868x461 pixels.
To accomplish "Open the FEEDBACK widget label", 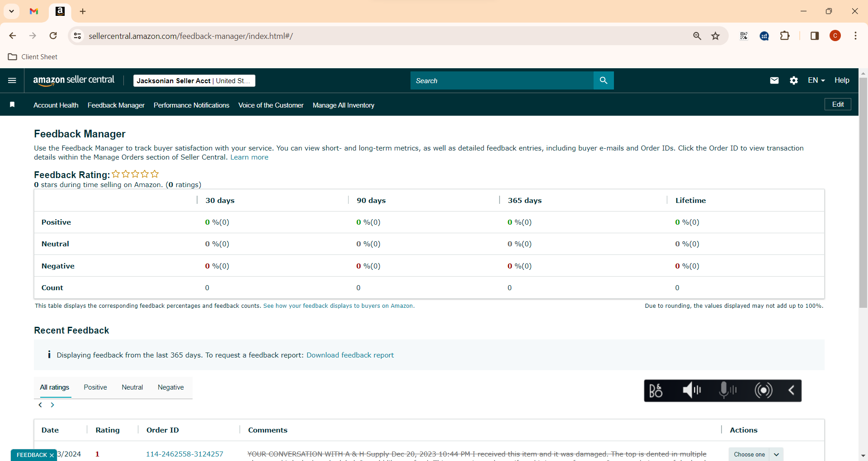I will [32, 455].
